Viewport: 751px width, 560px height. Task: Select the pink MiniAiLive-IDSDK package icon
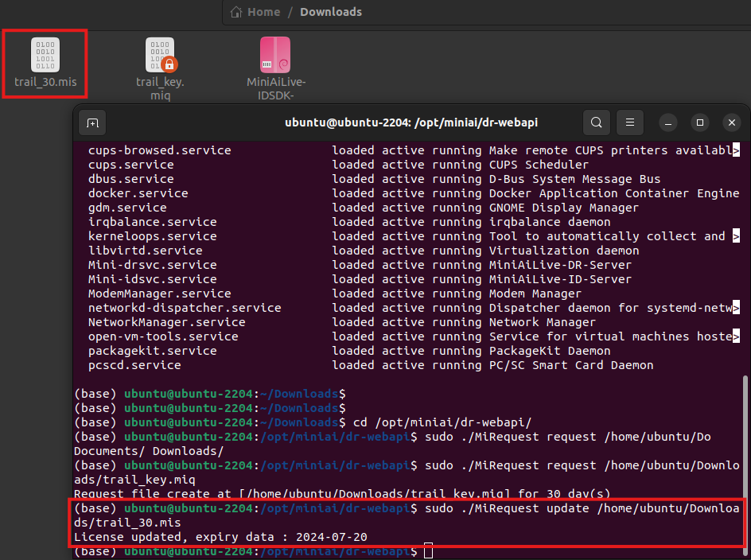[275, 55]
